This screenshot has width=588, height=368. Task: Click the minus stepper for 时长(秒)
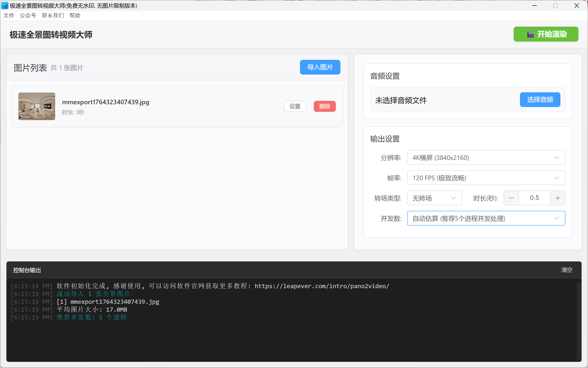(x=511, y=198)
